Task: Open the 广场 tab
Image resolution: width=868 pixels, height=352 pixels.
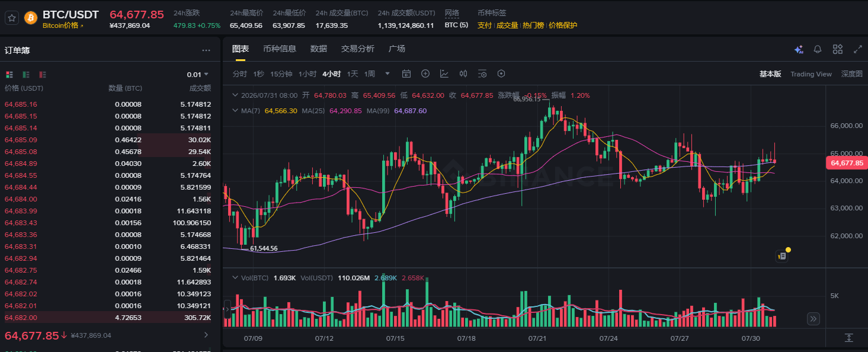Action: pyautogui.click(x=397, y=49)
